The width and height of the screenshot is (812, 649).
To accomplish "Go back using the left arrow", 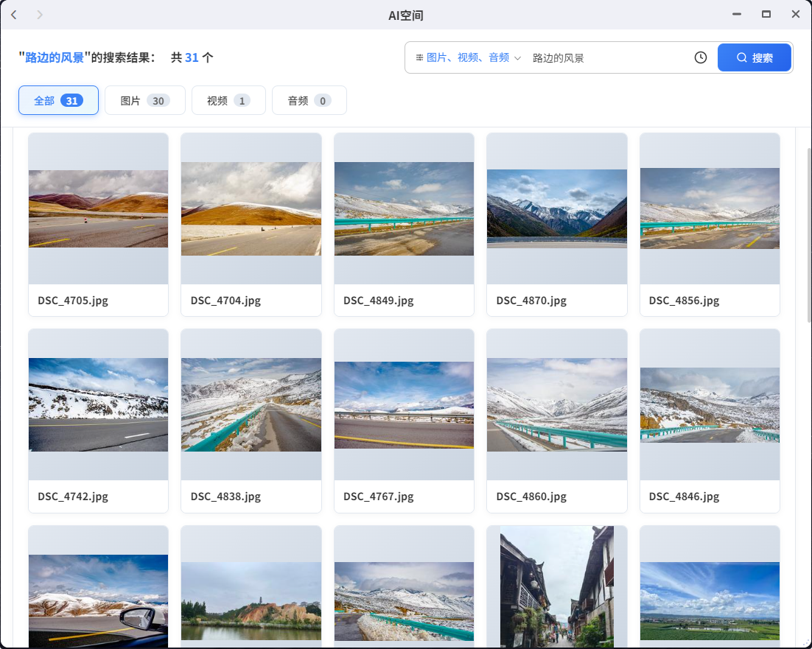I will (14, 15).
